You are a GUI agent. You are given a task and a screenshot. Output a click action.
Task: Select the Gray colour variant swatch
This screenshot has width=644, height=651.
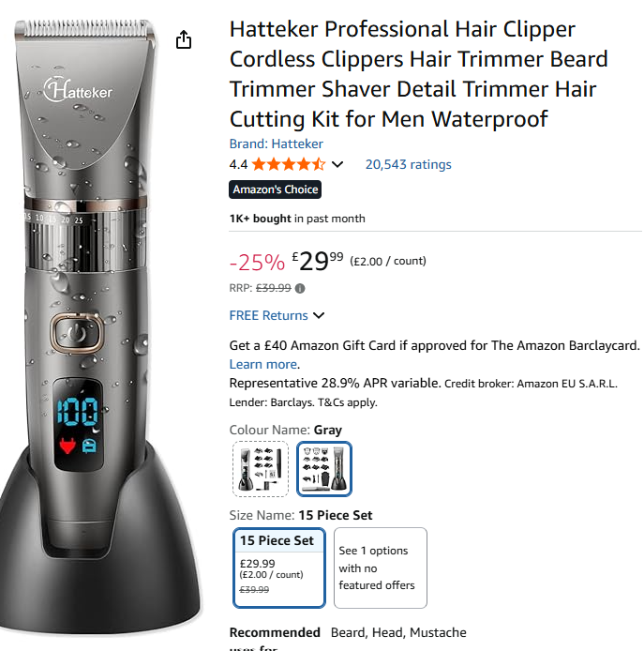click(324, 469)
